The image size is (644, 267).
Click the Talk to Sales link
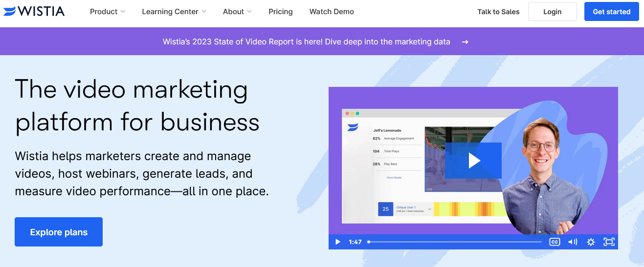tap(498, 12)
